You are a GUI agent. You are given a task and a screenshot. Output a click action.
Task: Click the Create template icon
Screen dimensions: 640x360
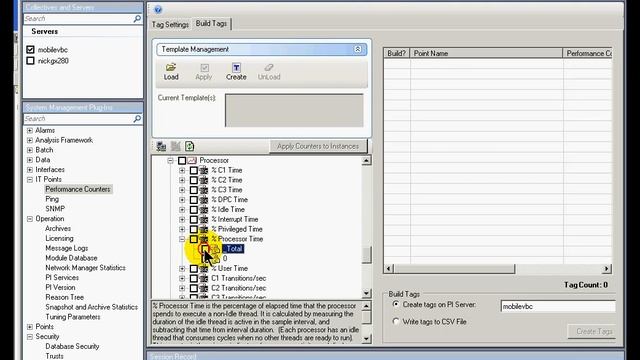pyautogui.click(x=236, y=67)
